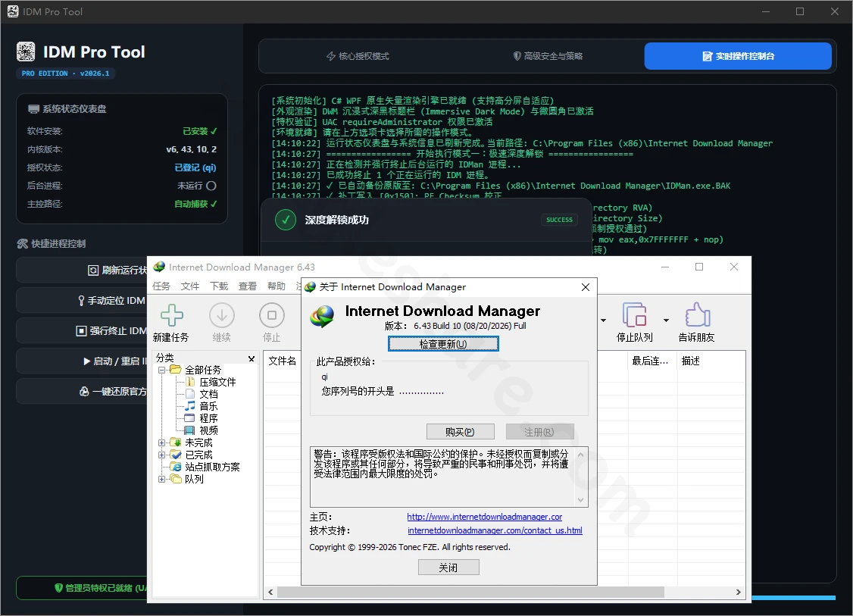Click the Resume (继续) download icon
This screenshot has height=616, width=853.
221,315
